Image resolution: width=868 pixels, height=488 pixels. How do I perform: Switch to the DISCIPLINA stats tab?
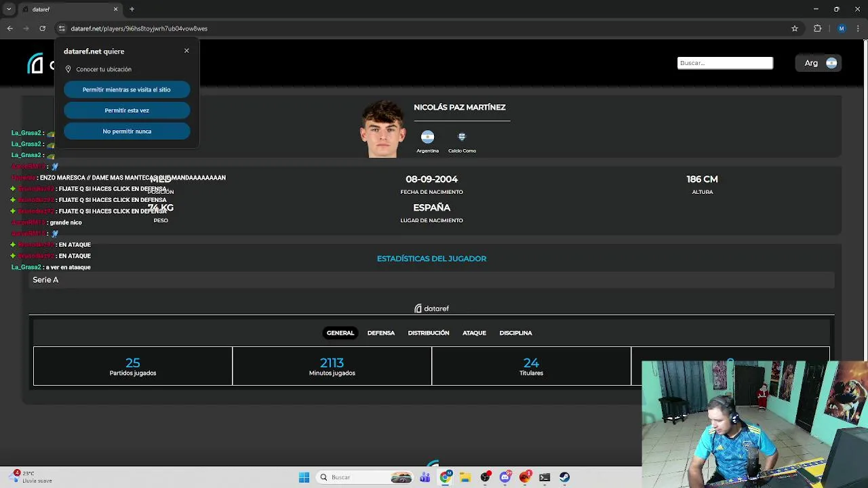516,333
